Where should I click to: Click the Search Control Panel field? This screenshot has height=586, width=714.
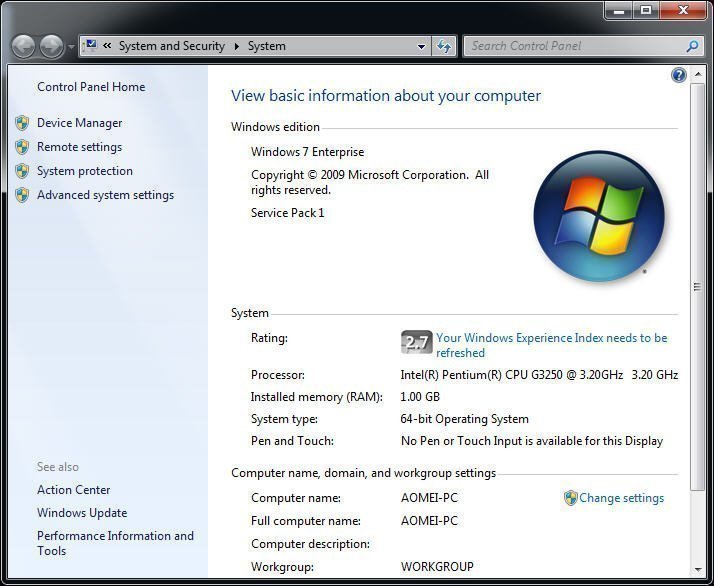[575, 46]
